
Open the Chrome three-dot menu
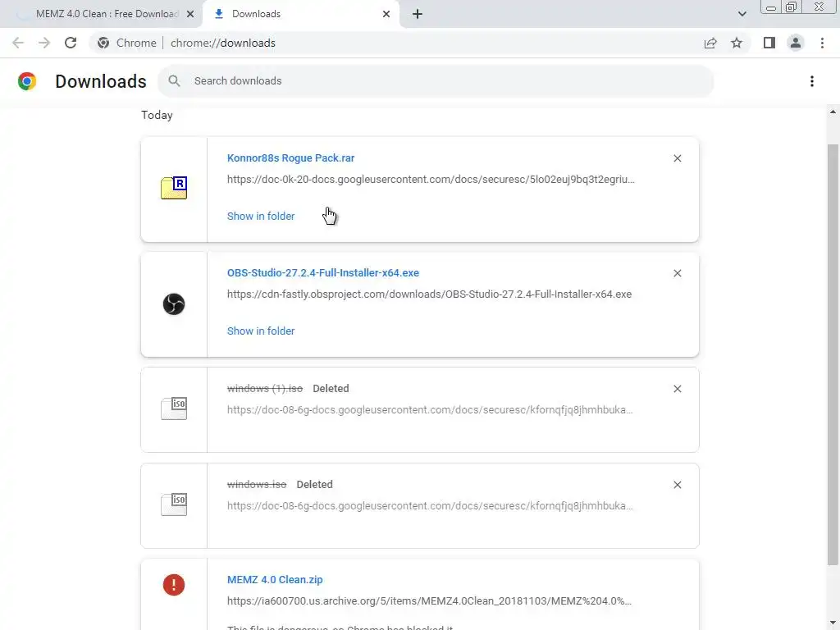tap(822, 43)
